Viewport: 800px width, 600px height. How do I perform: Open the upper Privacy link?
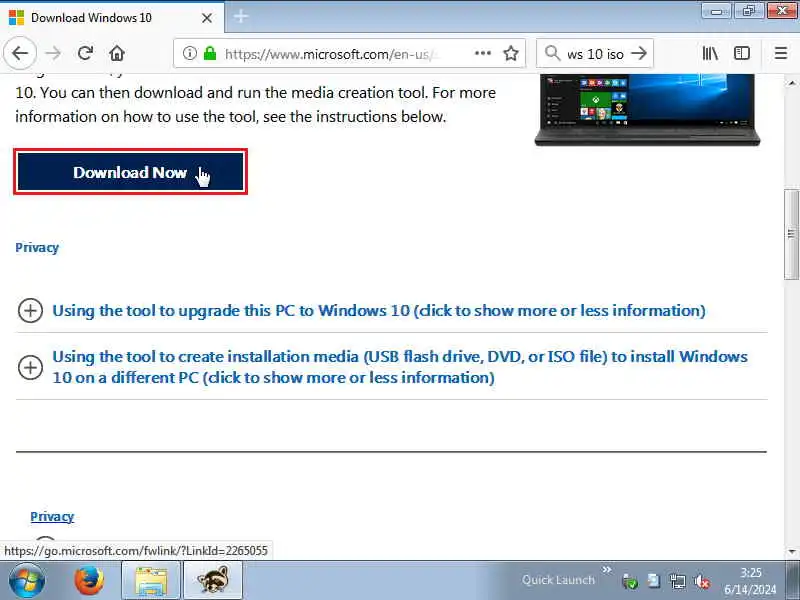tap(37, 247)
